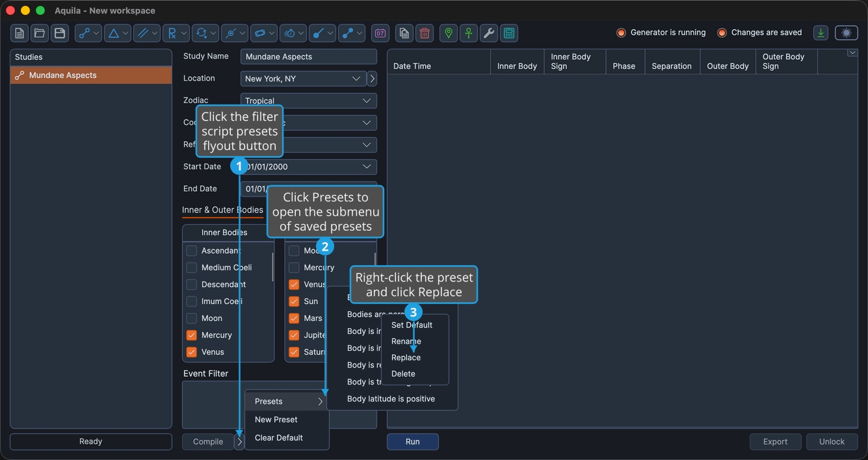This screenshot has height=460, width=868.
Task: Click the green download arrow icon
Action: [821, 32]
